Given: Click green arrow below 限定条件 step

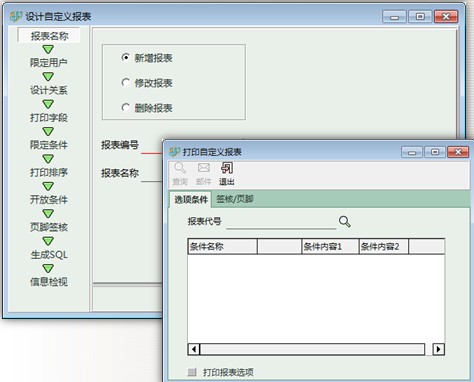Looking at the screenshot, I should click(48, 159).
